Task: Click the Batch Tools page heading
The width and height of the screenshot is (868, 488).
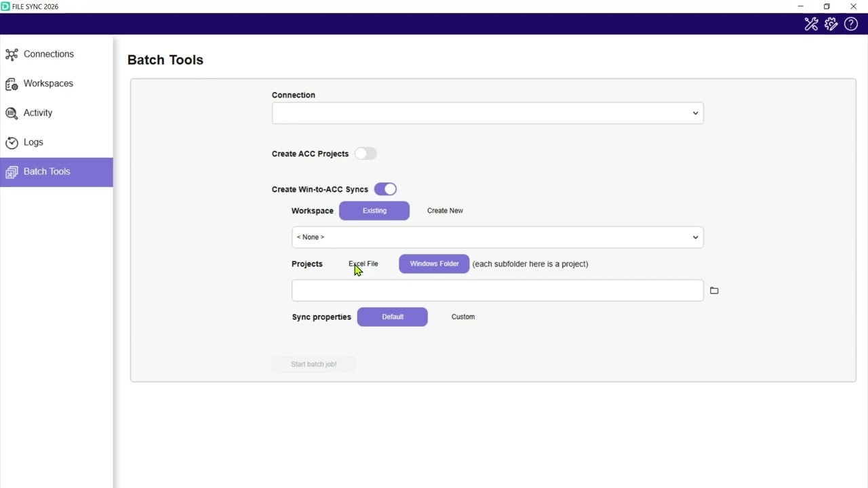Action: pos(165,60)
